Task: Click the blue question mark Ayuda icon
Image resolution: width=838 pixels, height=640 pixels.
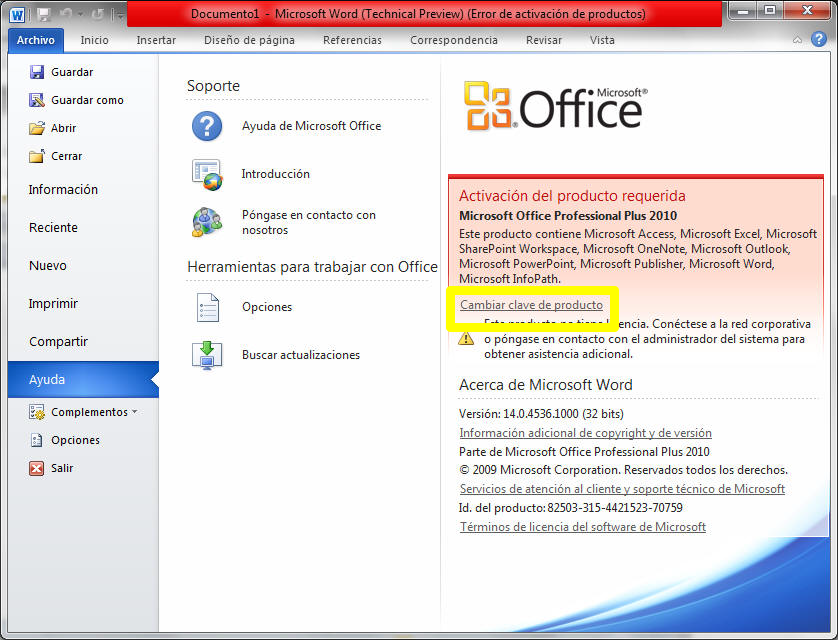Action: (x=207, y=126)
